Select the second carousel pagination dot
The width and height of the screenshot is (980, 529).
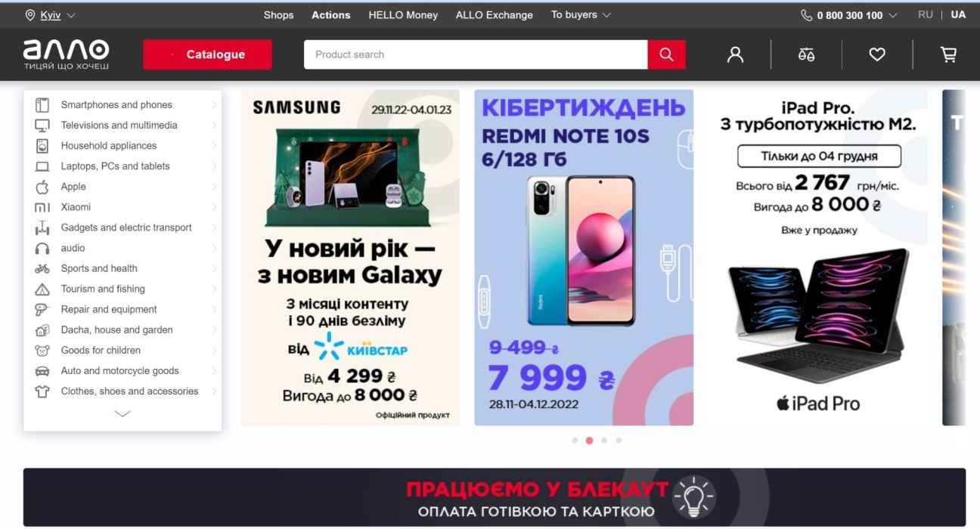click(x=589, y=440)
